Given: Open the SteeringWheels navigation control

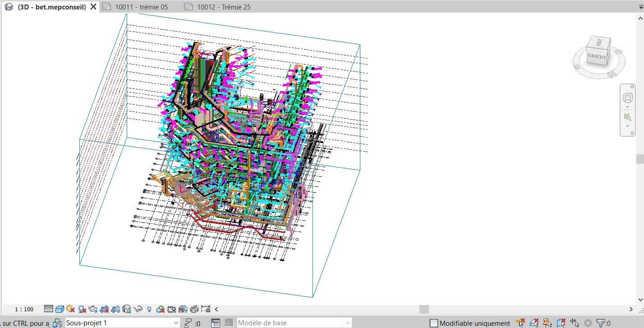Looking at the screenshot, I should click(627, 97).
